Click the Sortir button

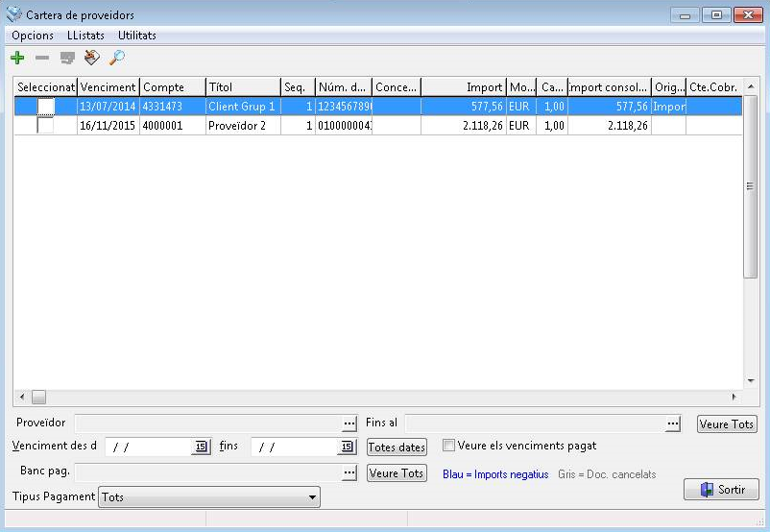point(721,489)
